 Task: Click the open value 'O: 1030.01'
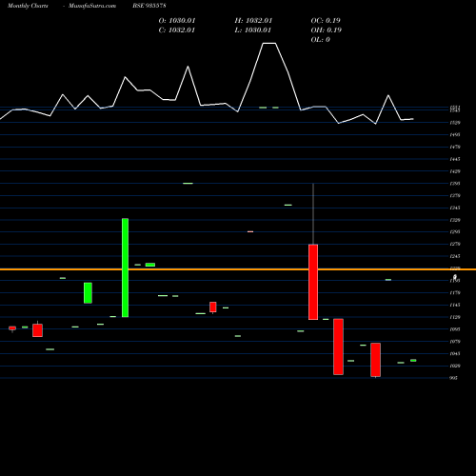tap(177, 21)
